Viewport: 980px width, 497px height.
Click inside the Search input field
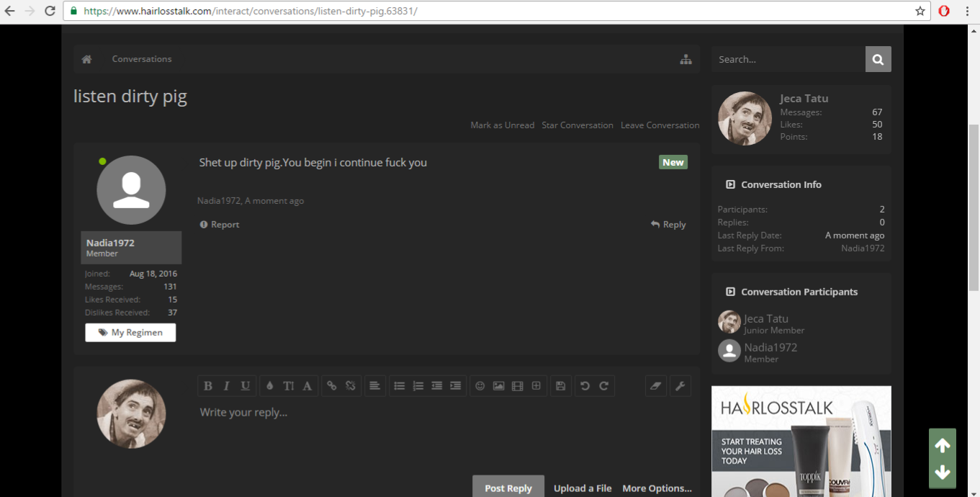coord(788,59)
